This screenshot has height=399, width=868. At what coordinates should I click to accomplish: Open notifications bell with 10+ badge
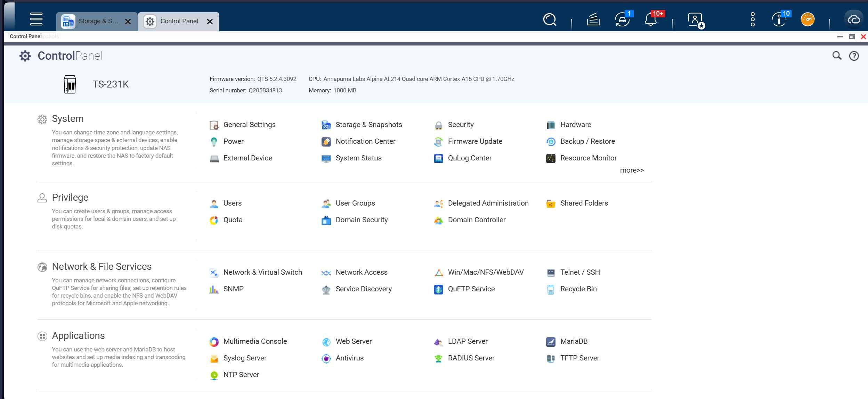click(x=651, y=19)
